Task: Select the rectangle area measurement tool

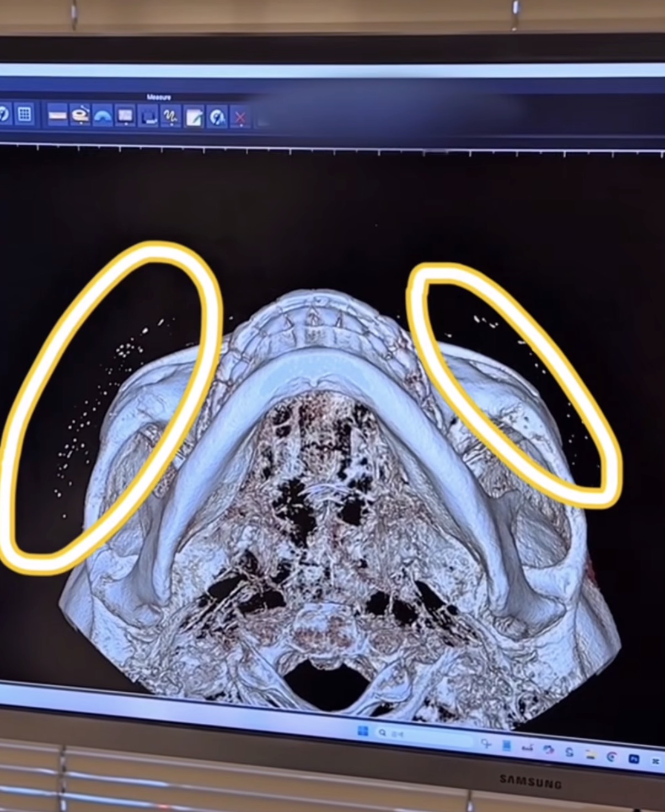Action: tap(148, 116)
